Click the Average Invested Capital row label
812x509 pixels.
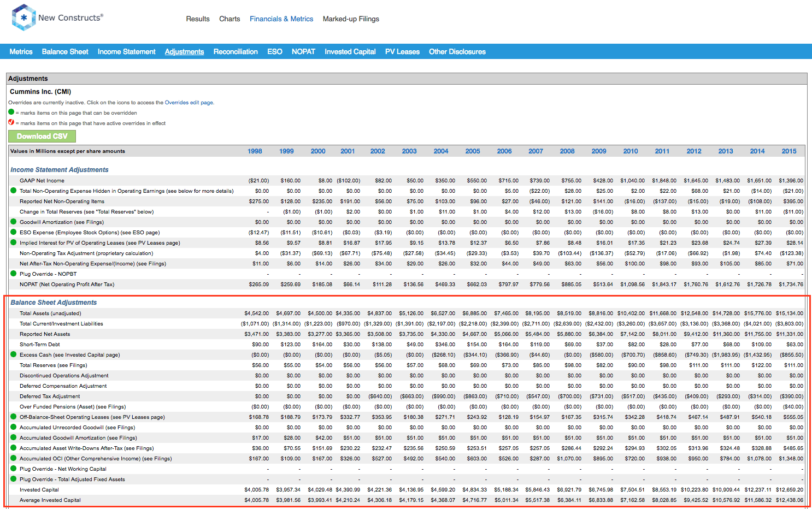pos(50,500)
